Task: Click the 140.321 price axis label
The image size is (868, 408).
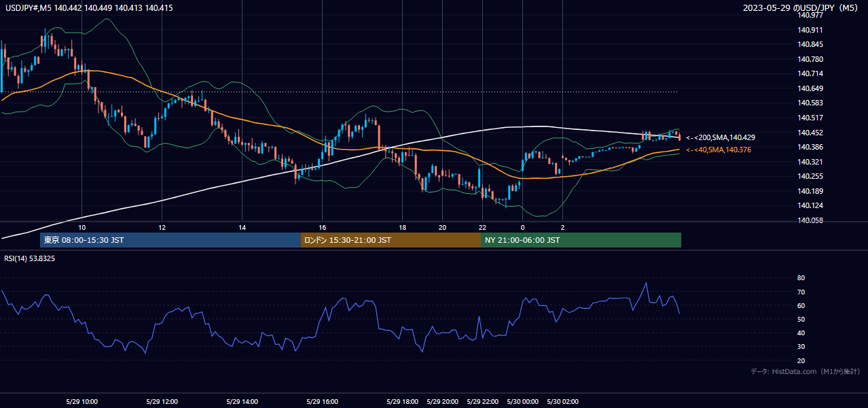Action: tap(810, 162)
